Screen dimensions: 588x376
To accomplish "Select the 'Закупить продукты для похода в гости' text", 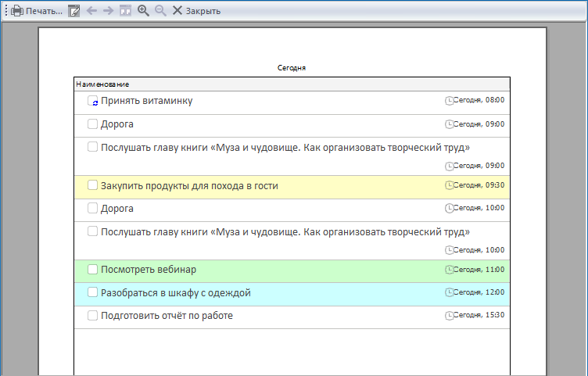I will coord(189,186).
